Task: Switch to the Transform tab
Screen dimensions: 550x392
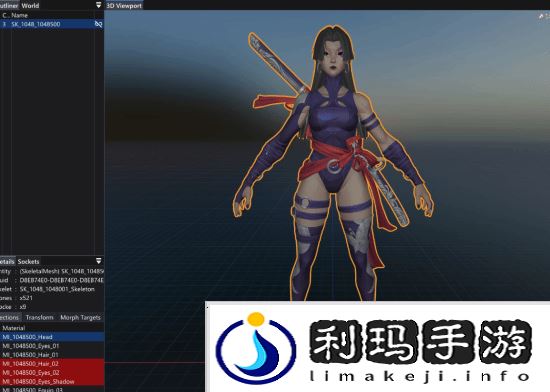Action: pyautogui.click(x=39, y=317)
